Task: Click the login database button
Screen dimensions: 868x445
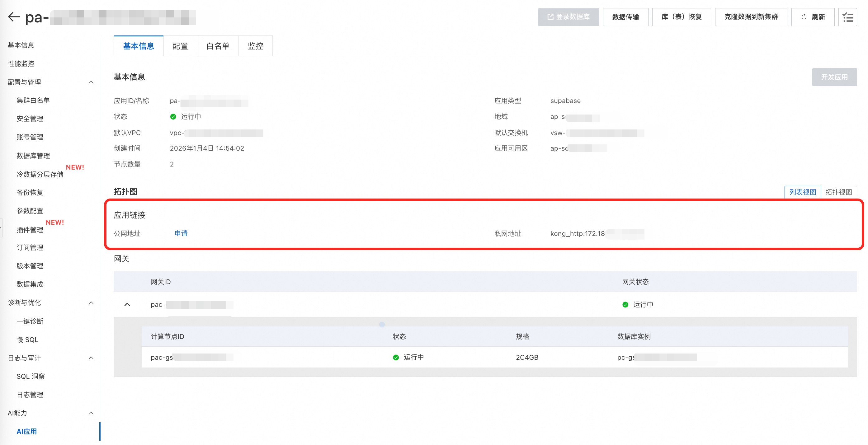Action: pos(568,17)
